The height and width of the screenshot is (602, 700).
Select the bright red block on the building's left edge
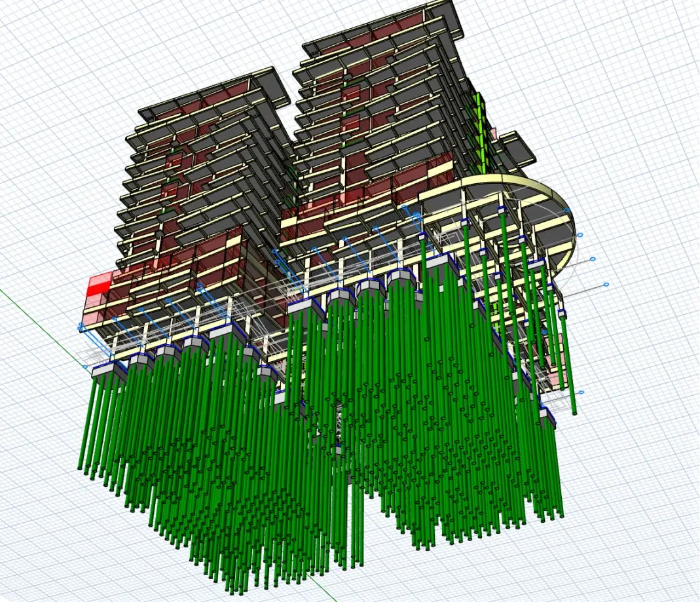(x=98, y=285)
